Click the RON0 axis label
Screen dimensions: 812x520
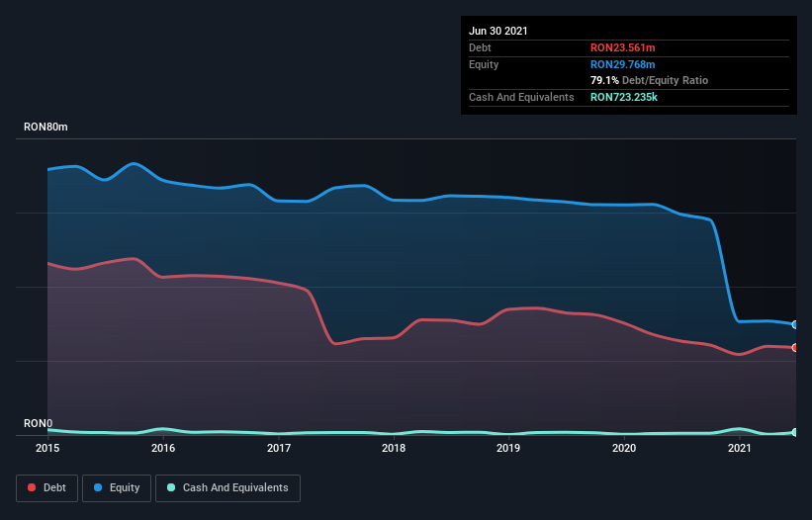click(x=38, y=423)
